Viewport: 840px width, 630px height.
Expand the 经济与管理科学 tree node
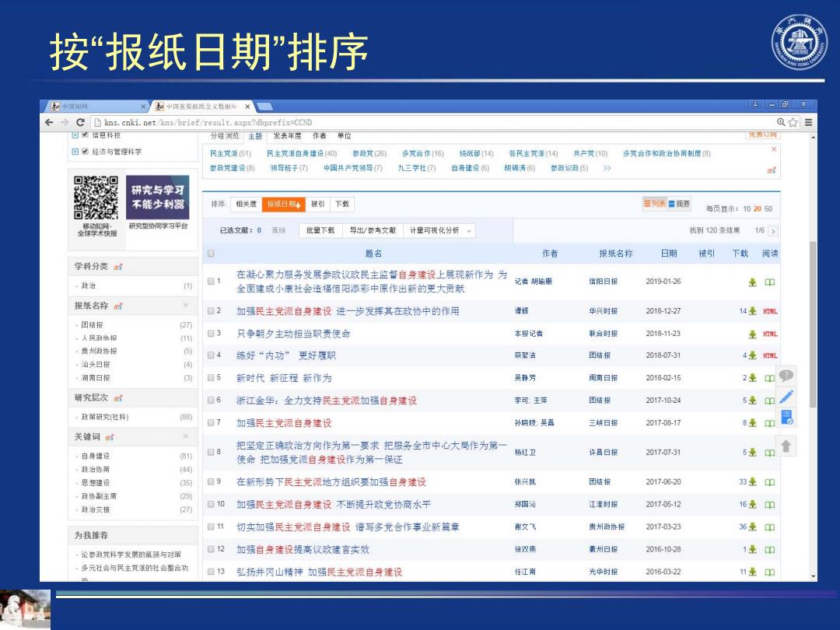[75, 152]
